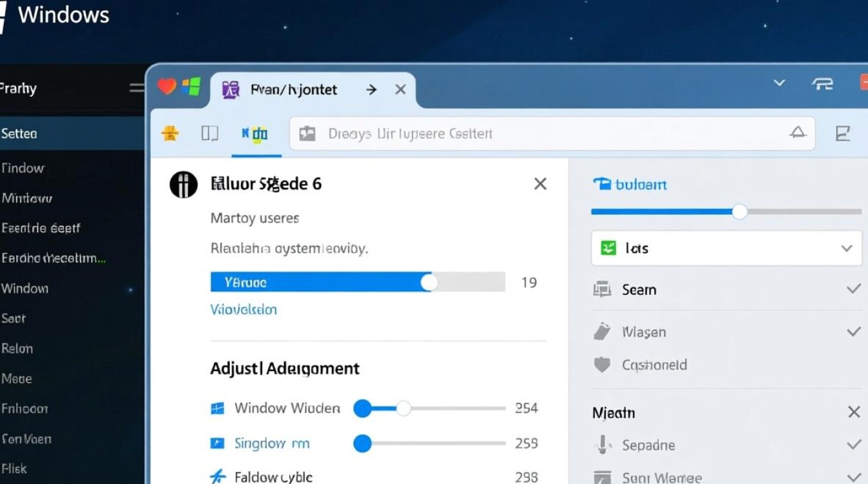The width and height of the screenshot is (868, 484).
Task: Open the lats dropdown in the right panel
Action: click(847, 248)
